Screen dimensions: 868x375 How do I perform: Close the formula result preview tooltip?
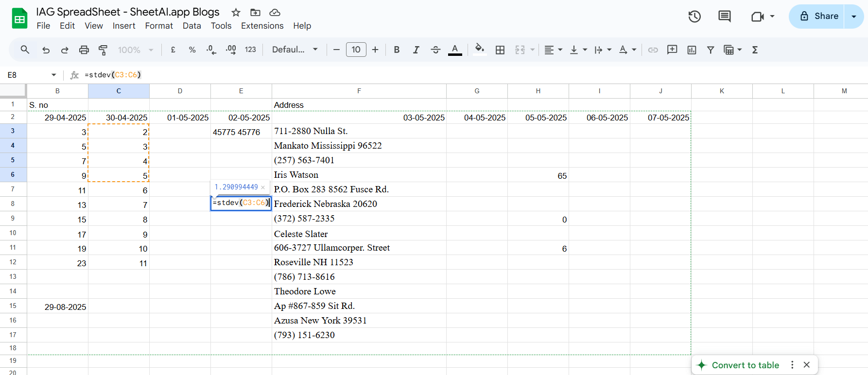coord(263,187)
